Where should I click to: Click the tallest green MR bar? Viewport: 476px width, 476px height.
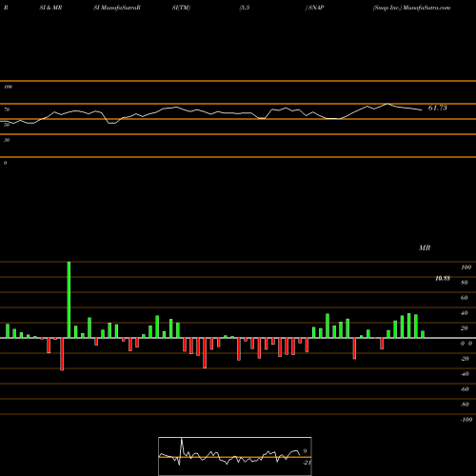click(69, 300)
